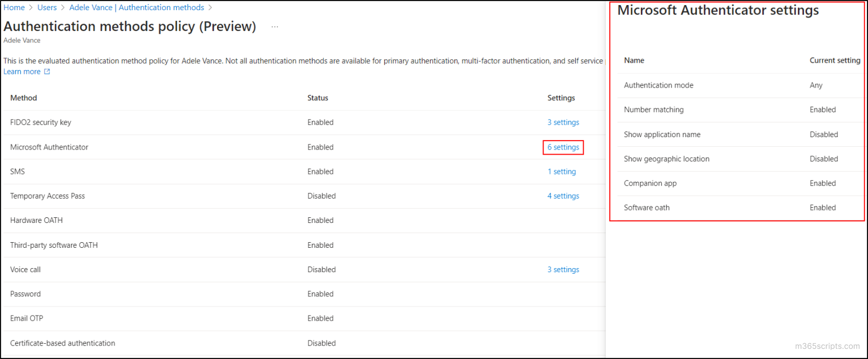The width and height of the screenshot is (868, 359).
Task: Select the Enabled status of Number matching
Action: pyautogui.click(x=823, y=110)
